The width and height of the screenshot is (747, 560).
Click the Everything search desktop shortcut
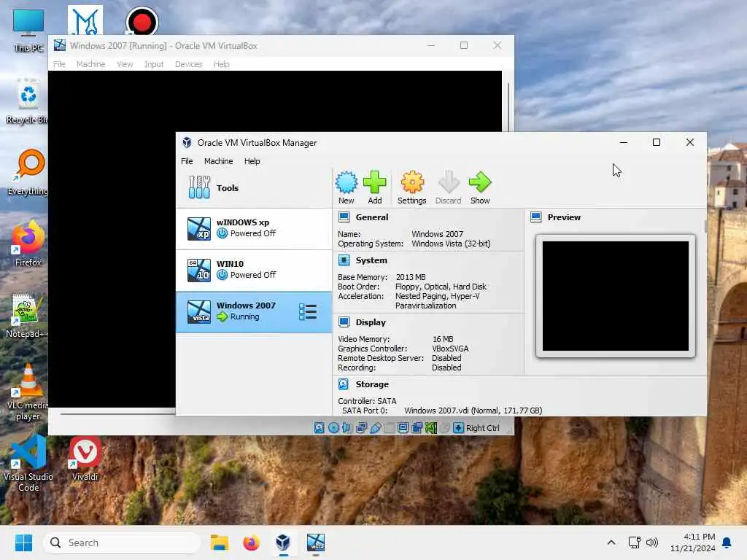point(28,172)
